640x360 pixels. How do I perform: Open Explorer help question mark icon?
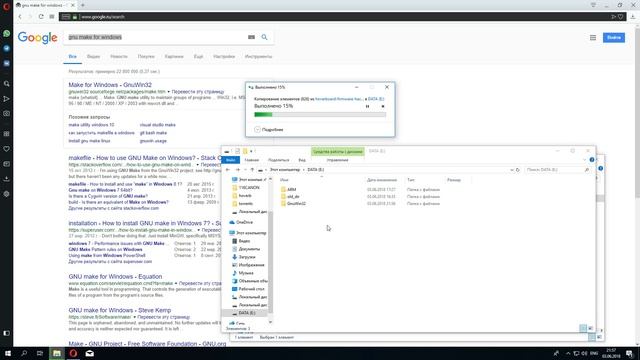tap(592, 160)
